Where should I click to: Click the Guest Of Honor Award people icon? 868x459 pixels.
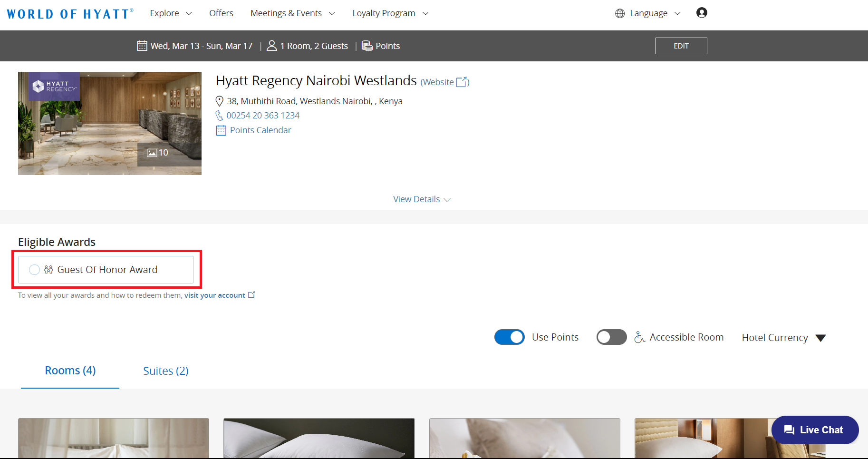point(48,270)
